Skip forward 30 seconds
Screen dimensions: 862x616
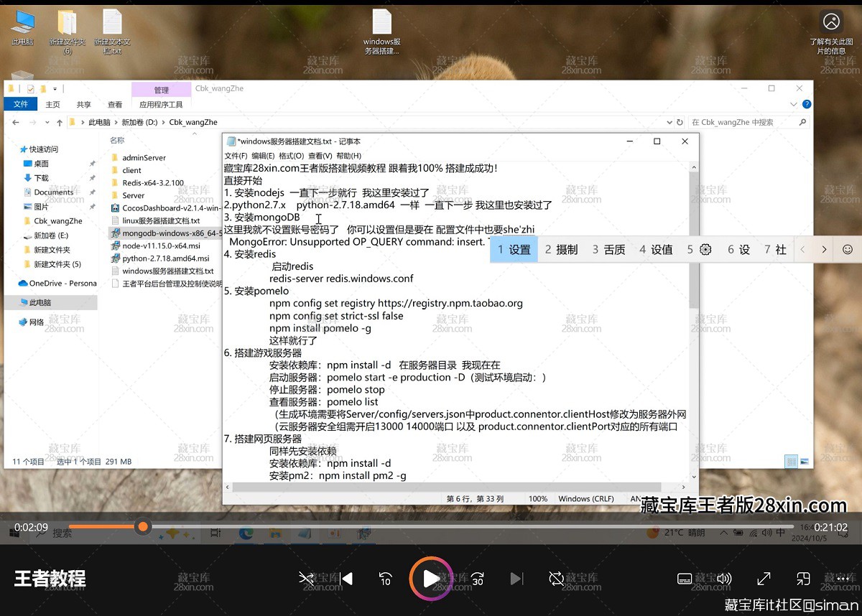click(x=477, y=579)
